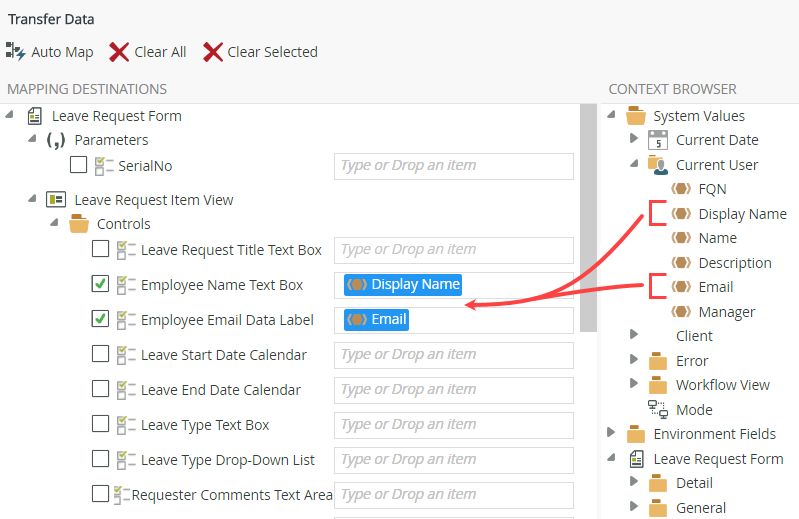Expand the Error node

(634, 359)
